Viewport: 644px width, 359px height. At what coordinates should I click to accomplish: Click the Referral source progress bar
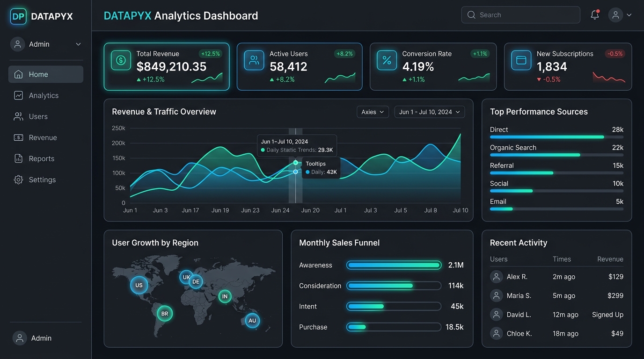tap(556, 173)
